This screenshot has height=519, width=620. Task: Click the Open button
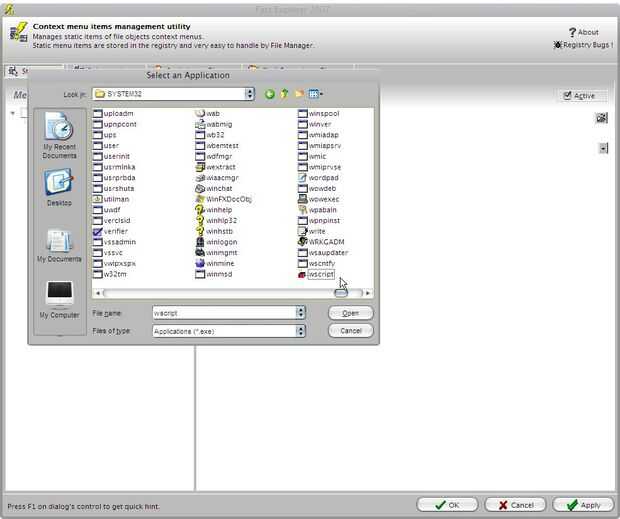pyautogui.click(x=350, y=313)
